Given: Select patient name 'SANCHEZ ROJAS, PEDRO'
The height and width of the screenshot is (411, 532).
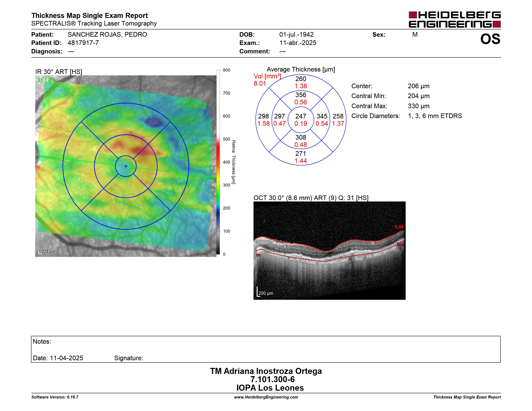Looking at the screenshot, I should [x=107, y=34].
